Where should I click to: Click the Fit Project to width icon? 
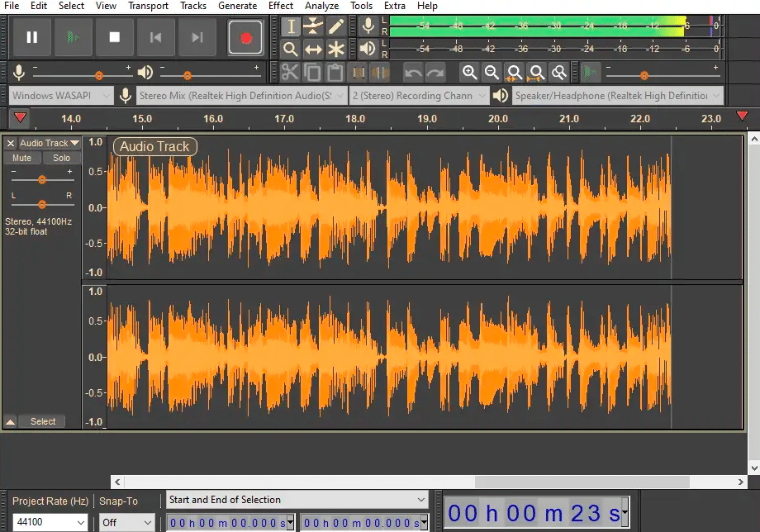click(536, 73)
